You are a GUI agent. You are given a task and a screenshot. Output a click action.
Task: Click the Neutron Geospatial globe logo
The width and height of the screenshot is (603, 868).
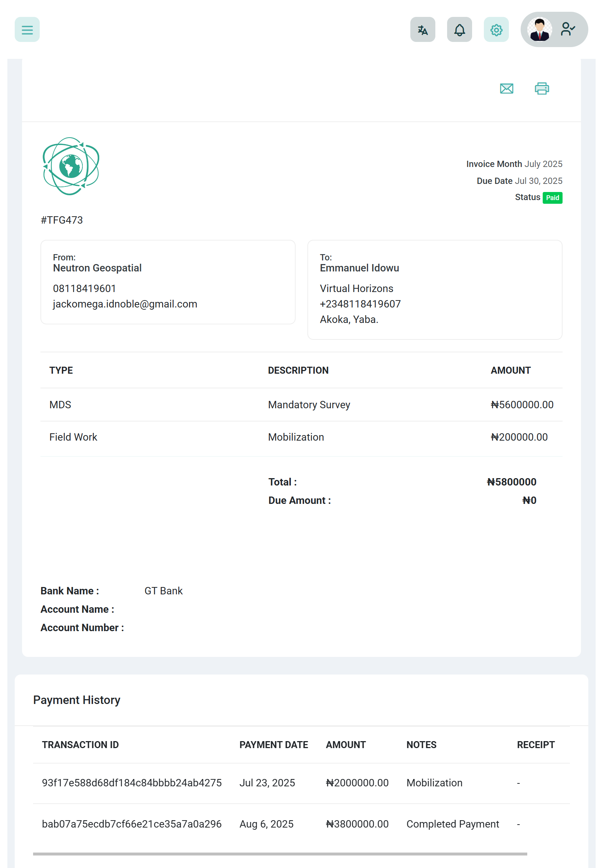[x=71, y=166]
